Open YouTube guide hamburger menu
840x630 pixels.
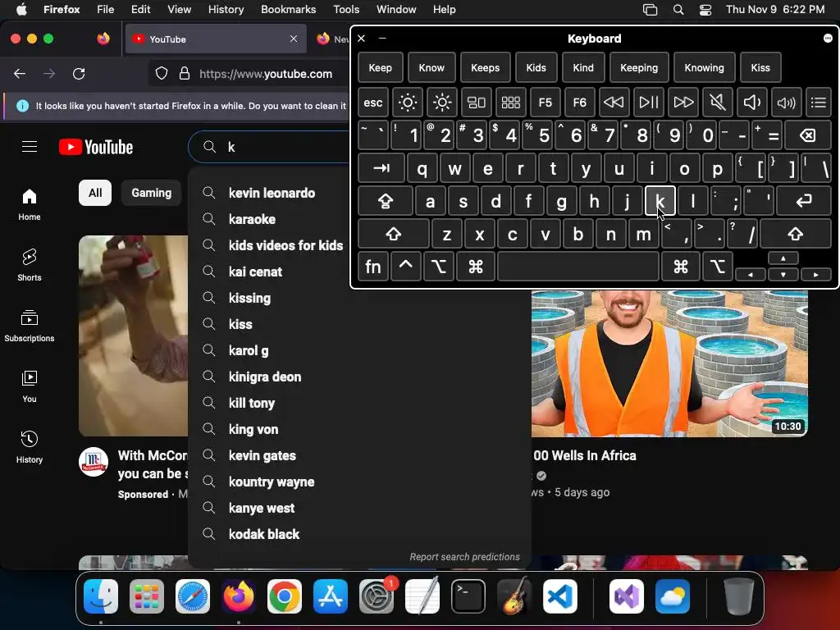(x=30, y=147)
